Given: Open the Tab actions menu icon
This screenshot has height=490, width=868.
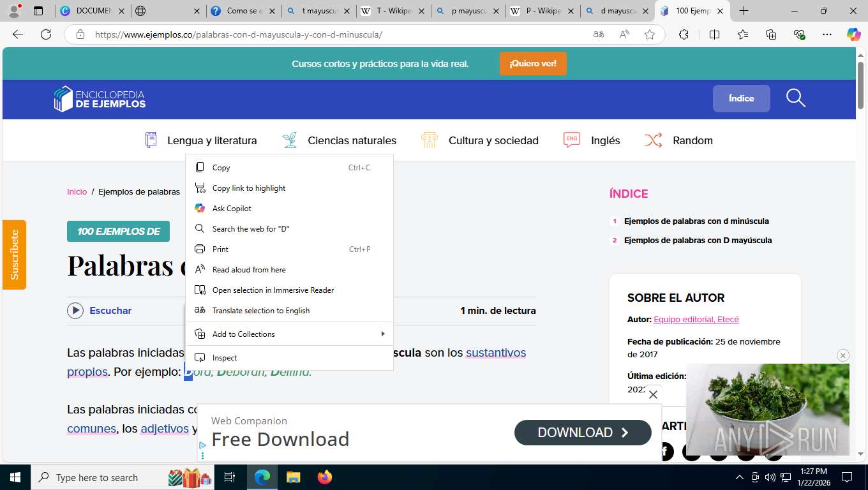Looking at the screenshot, I should pyautogui.click(x=38, y=11).
